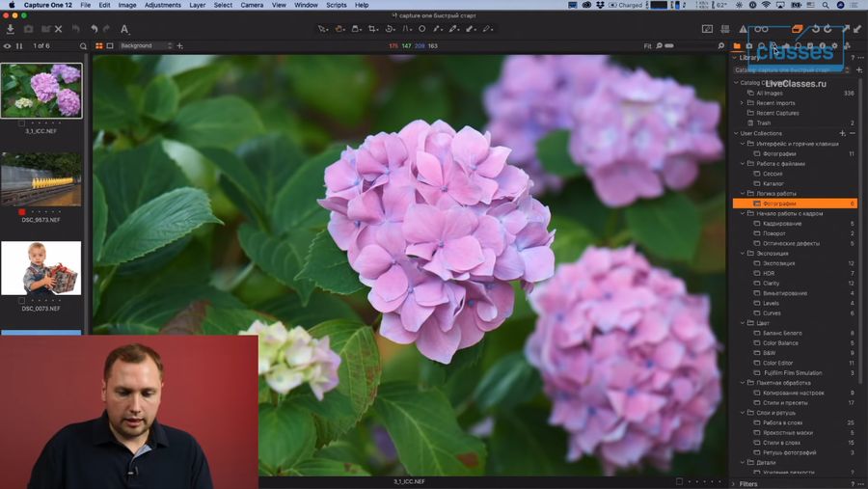Screen dimensions: 868x489
Task: Toggle color tag box in viewer footer
Action: point(679,481)
